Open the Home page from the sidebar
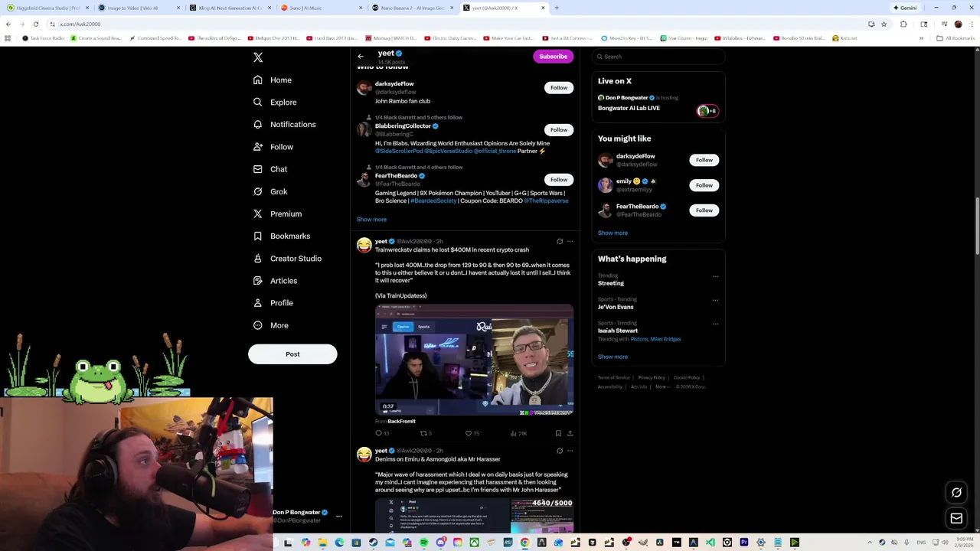The image size is (980, 551). point(273,80)
